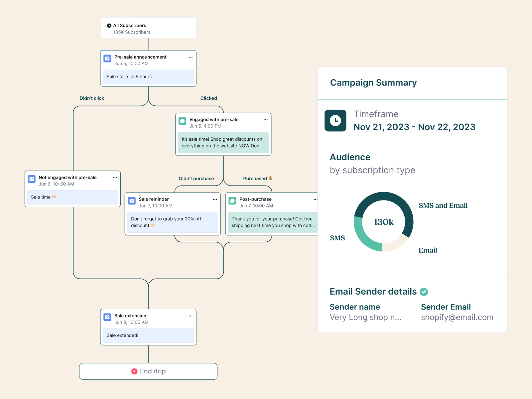This screenshot has width=532, height=399.
Task: Click the verified checkmark by Email Sender details
Action: [x=424, y=292]
